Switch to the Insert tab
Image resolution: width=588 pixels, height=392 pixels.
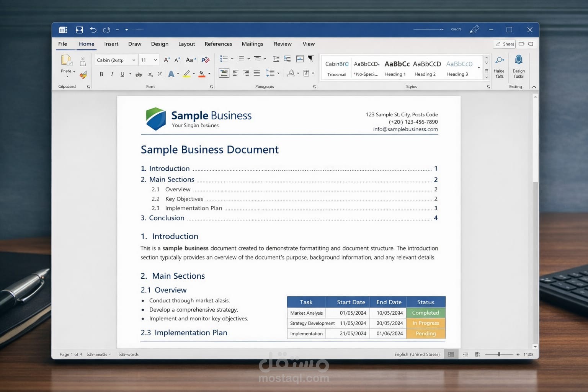(x=111, y=44)
